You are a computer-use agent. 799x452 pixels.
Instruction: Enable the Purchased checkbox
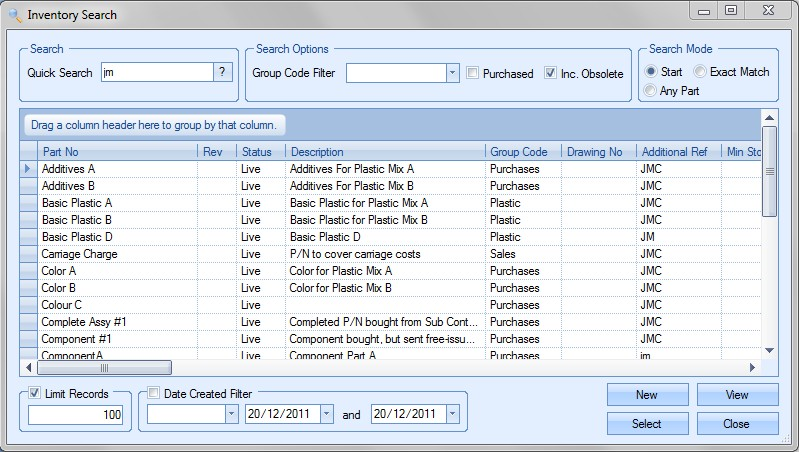(x=474, y=73)
